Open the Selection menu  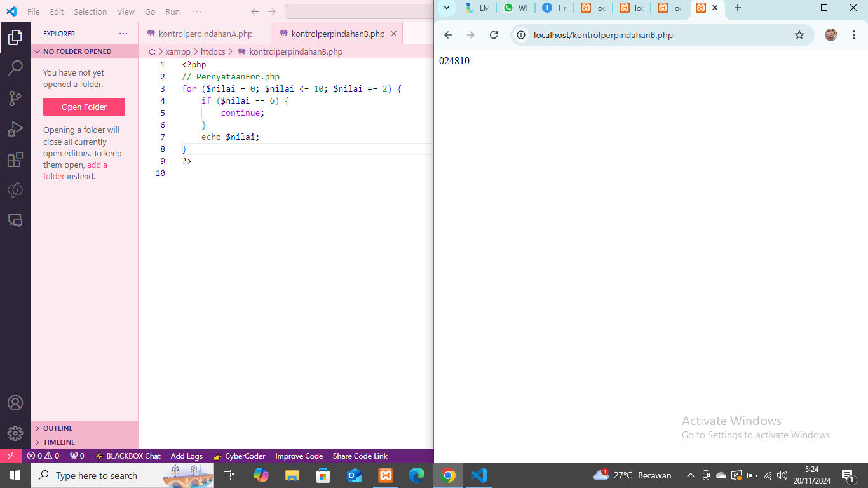click(90, 11)
